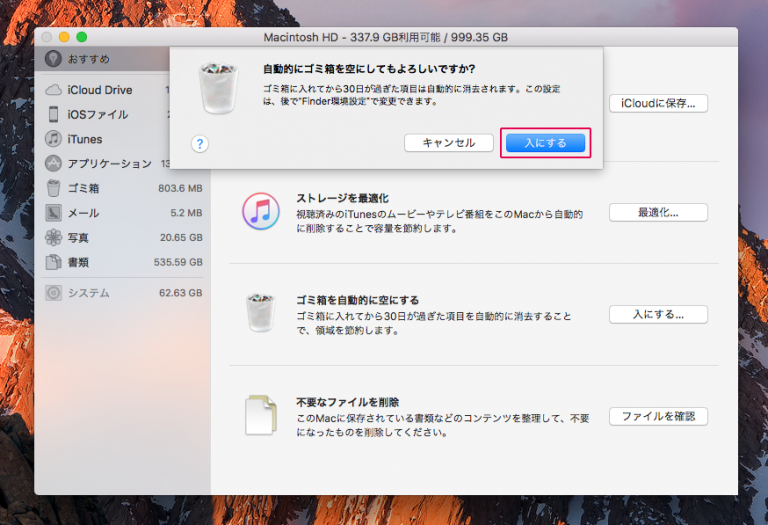The width and height of the screenshot is (768, 525).
Task: Select 書類 sidebar row
Action: click(x=122, y=262)
